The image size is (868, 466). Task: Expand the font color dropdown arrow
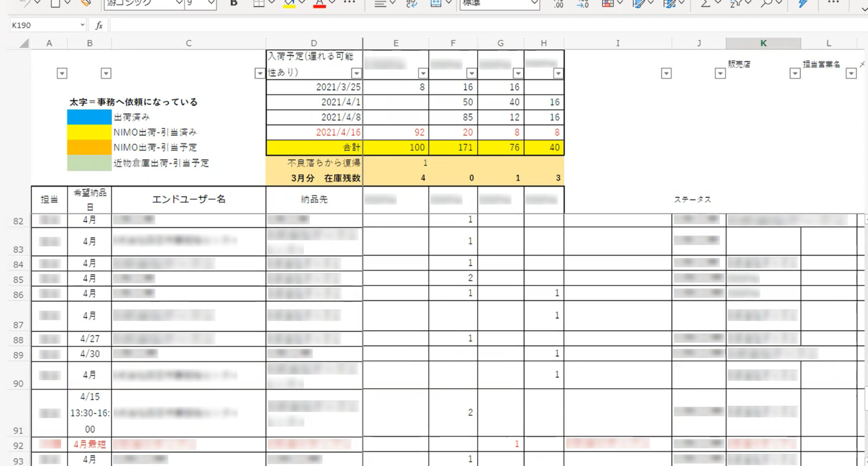(332, 3)
